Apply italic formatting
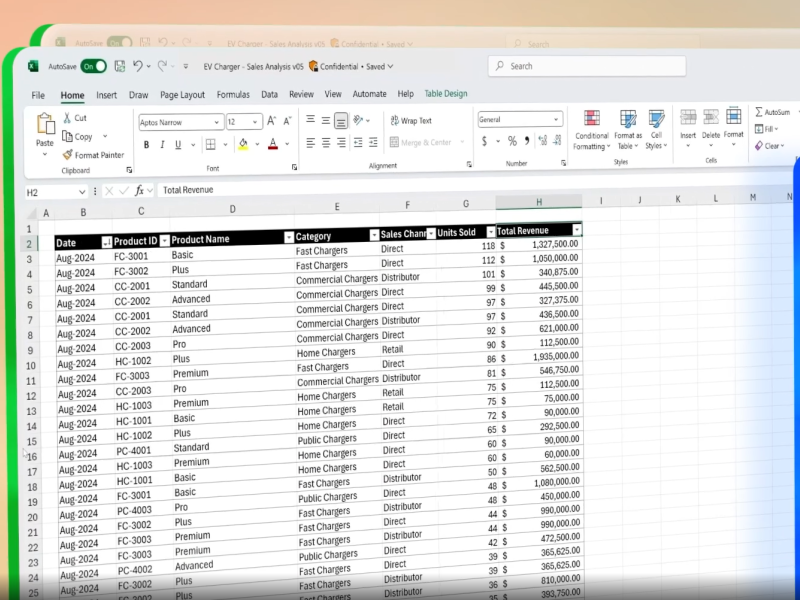800x600 pixels. 161,144
